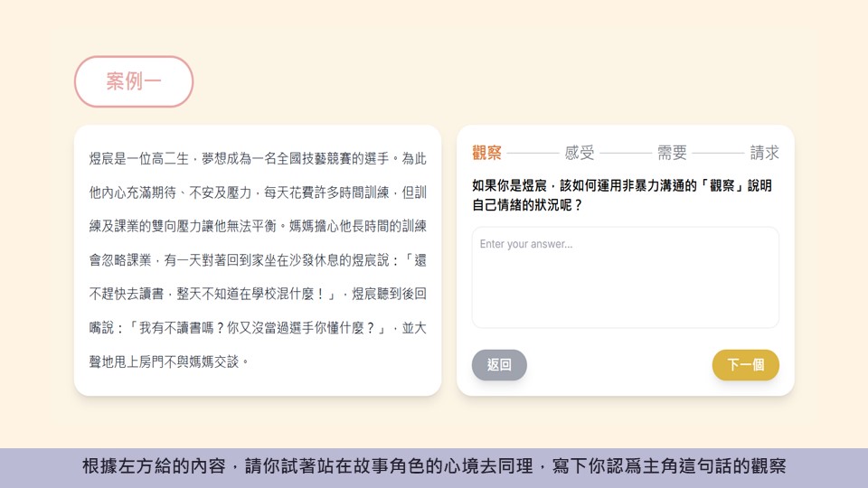Click the story's last line about 甩上房門
This screenshot has width=868, height=488.
[169, 361]
